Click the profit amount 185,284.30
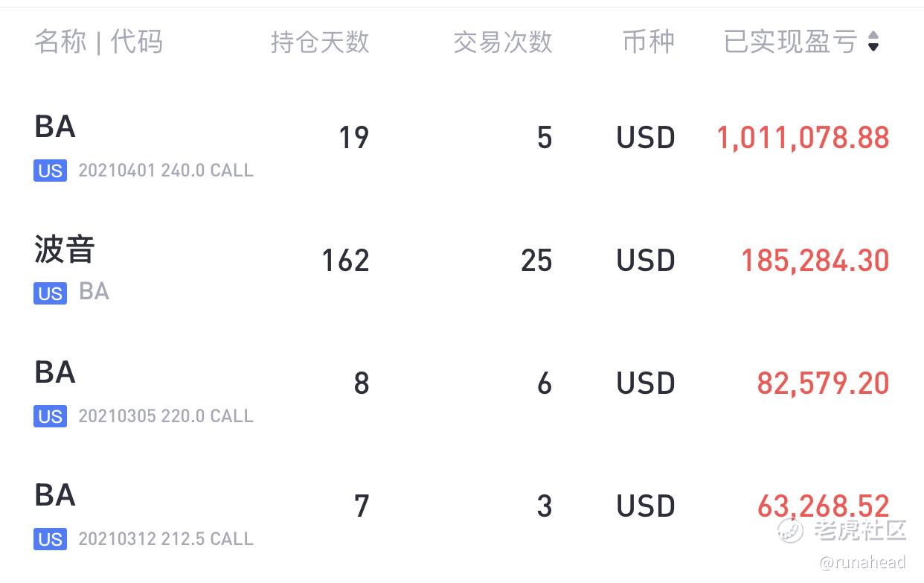 (815, 261)
